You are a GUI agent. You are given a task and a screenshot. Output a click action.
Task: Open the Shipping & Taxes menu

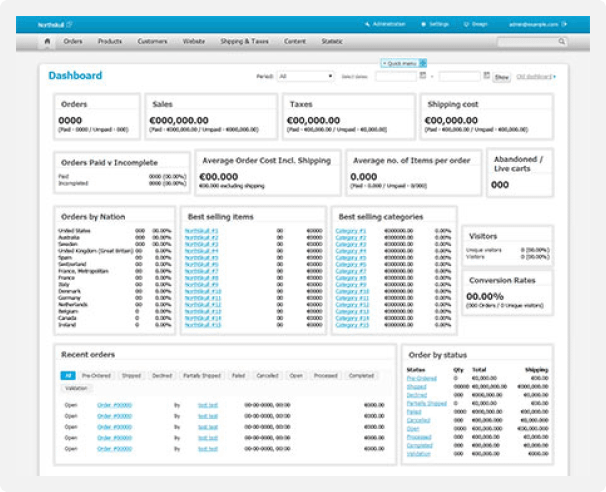[244, 42]
